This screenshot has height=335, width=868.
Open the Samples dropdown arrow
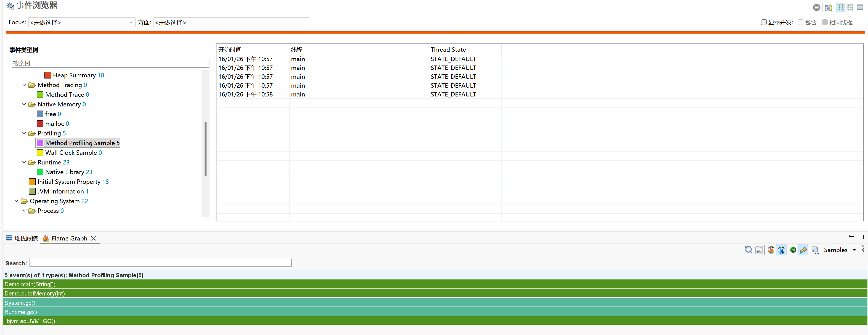(854, 250)
